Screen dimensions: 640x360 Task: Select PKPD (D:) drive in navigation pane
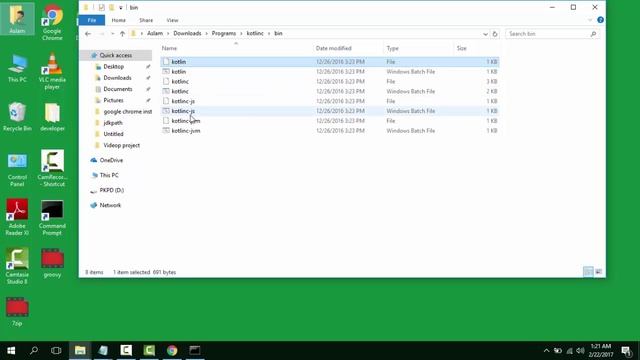111,190
